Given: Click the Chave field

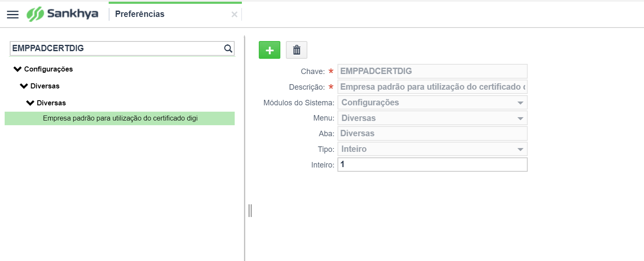Looking at the screenshot, I should [x=433, y=71].
